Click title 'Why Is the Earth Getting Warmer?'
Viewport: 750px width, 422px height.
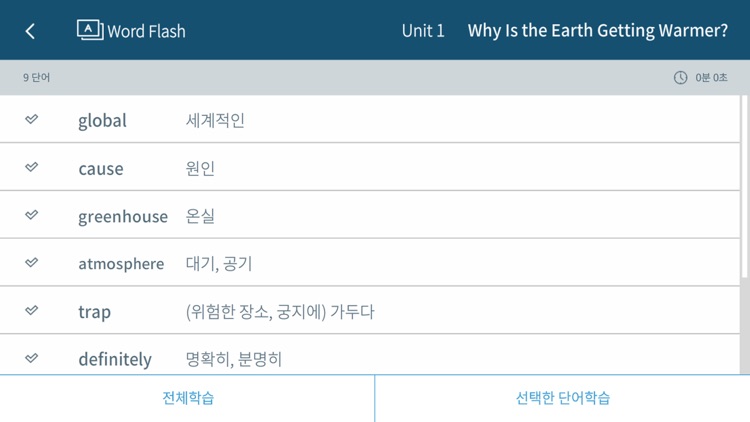coord(597,31)
